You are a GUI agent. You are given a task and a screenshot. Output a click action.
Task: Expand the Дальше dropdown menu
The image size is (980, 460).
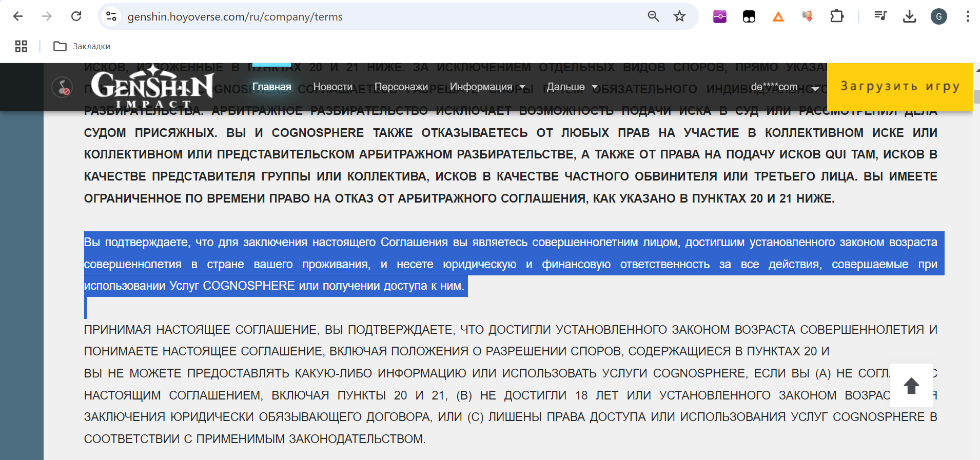(572, 87)
